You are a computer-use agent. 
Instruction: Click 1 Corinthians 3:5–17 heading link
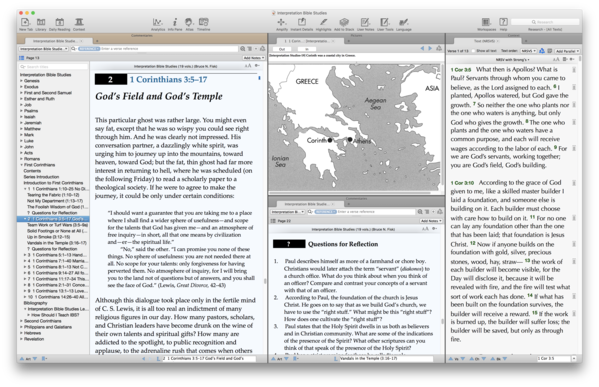pos(168,79)
